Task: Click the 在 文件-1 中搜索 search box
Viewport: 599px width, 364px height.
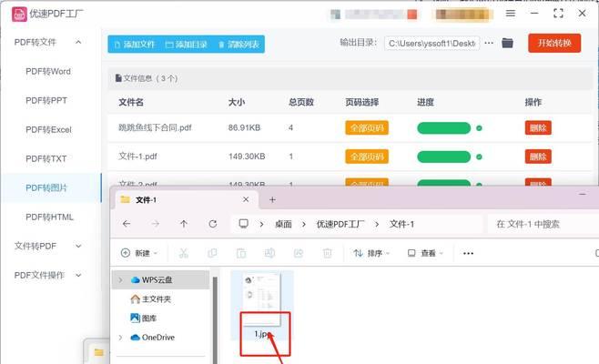Action: tap(543, 224)
